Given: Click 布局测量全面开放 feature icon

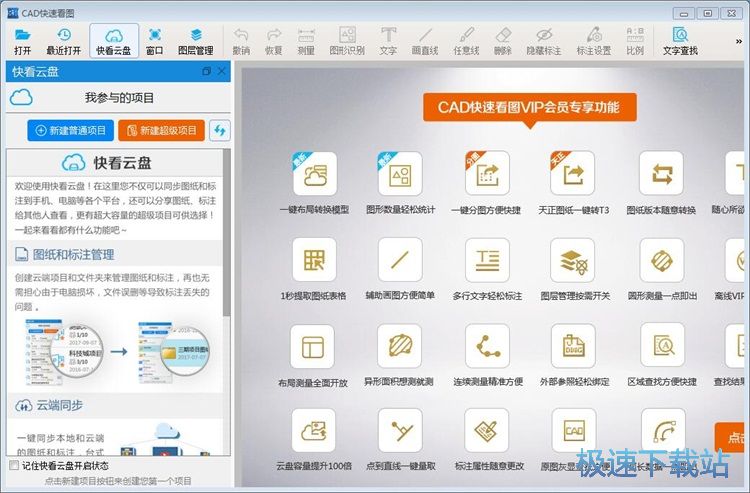Looking at the screenshot, I should click(x=312, y=346).
